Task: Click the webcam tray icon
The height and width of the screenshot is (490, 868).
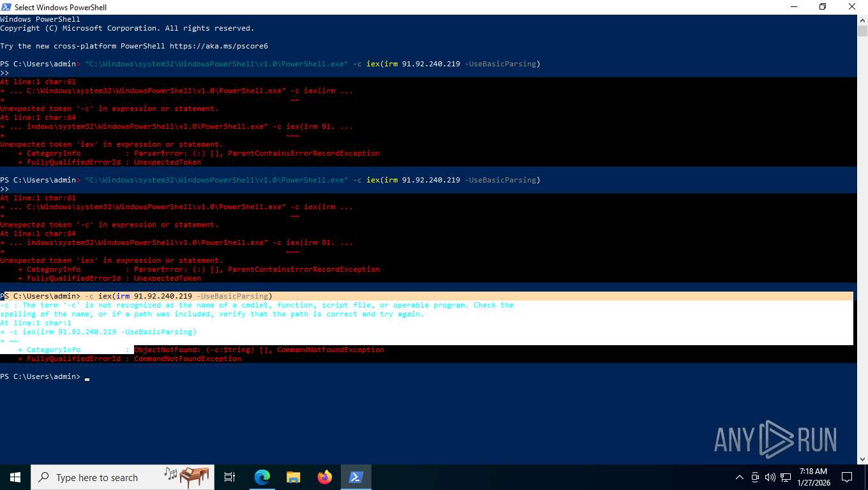Action: pos(755,477)
